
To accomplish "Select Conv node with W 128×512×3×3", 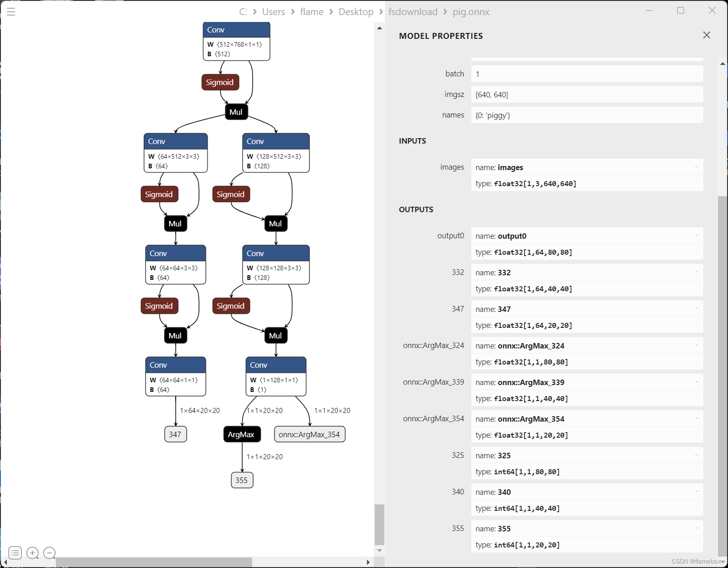I will 276,153.
